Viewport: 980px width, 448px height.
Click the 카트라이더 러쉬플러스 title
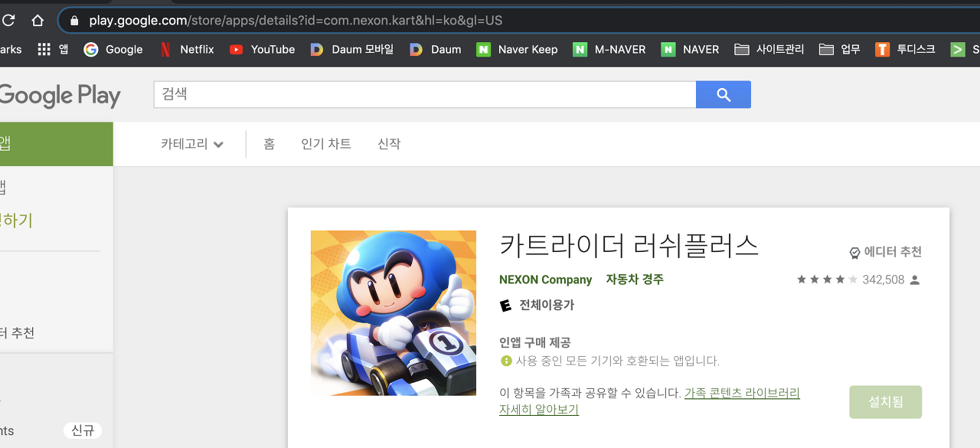[629, 246]
